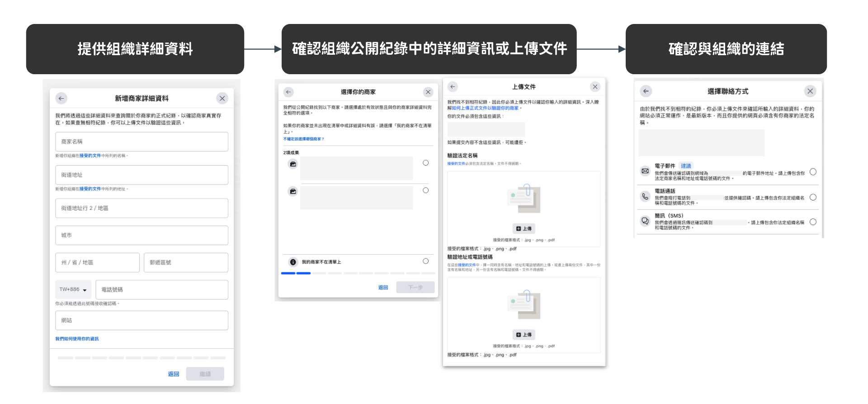Click 返回 link in 選擇你的商家 dialog
868x404 pixels.
(x=383, y=287)
